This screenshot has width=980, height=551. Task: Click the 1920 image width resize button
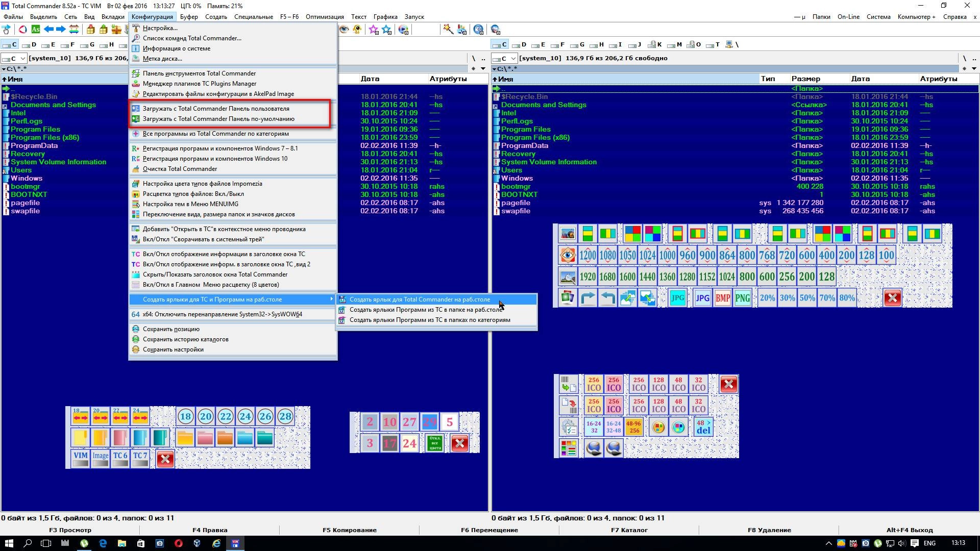click(587, 277)
